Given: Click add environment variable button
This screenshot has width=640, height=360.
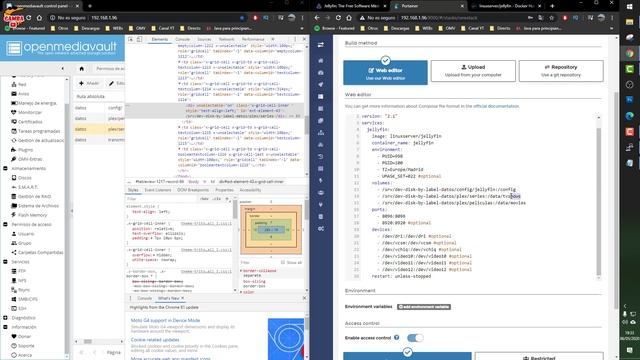Looking at the screenshot, I should (424, 307).
